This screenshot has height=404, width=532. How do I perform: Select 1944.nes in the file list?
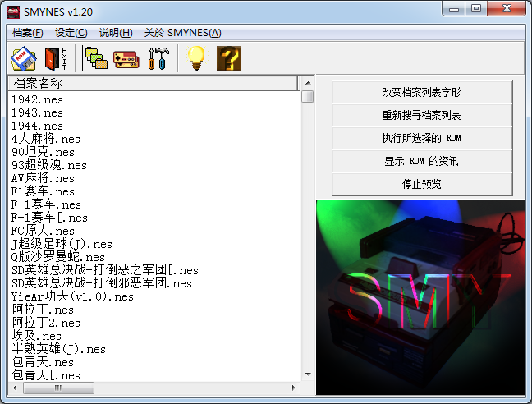[x=37, y=126]
